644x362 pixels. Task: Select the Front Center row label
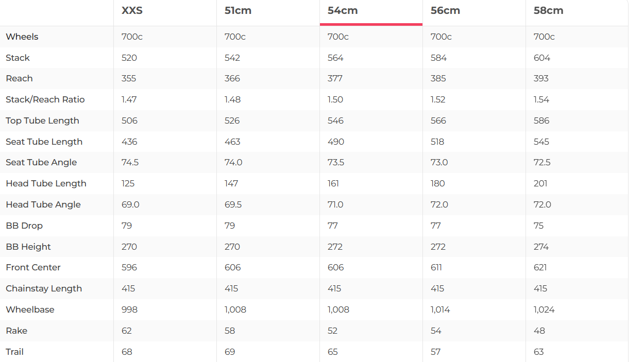[33, 267]
